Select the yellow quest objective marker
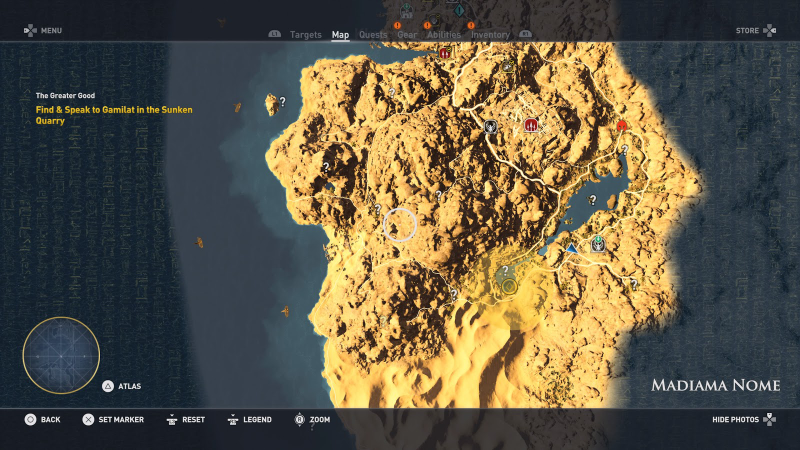Screen dimensions: 800x450 (x=509, y=287)
